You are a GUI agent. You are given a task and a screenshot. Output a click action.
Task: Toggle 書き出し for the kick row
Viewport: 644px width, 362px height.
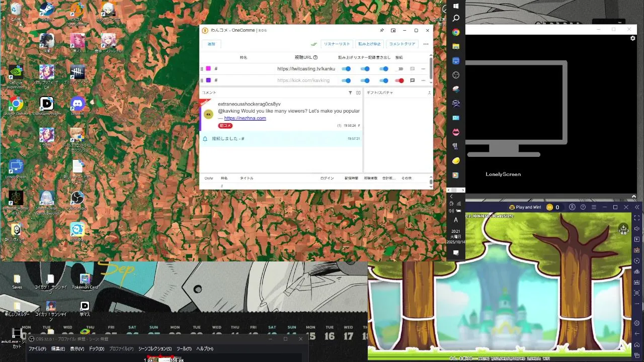point(384,80)
